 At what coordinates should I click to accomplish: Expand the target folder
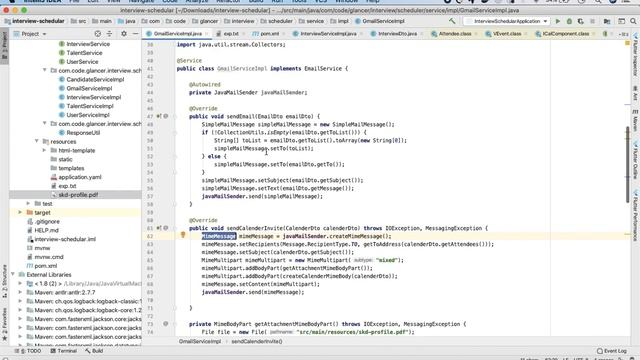[20, 212]
